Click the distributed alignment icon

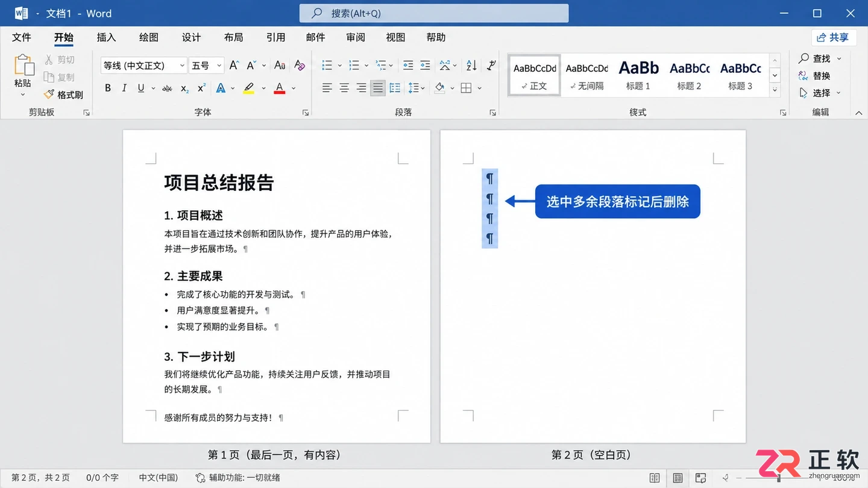tap(395, 89)
